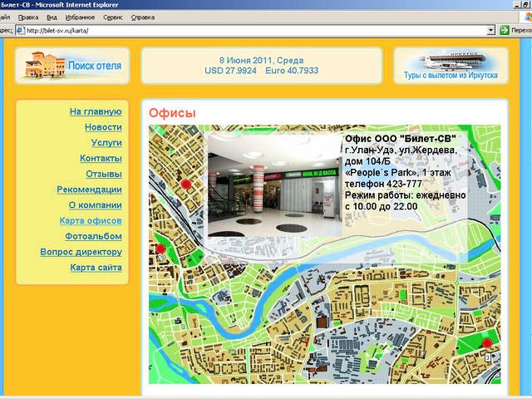This screenshot has height=399, width=532.
Task: Select the red office marker beside the office photo
Action: [x=186, y=185]
